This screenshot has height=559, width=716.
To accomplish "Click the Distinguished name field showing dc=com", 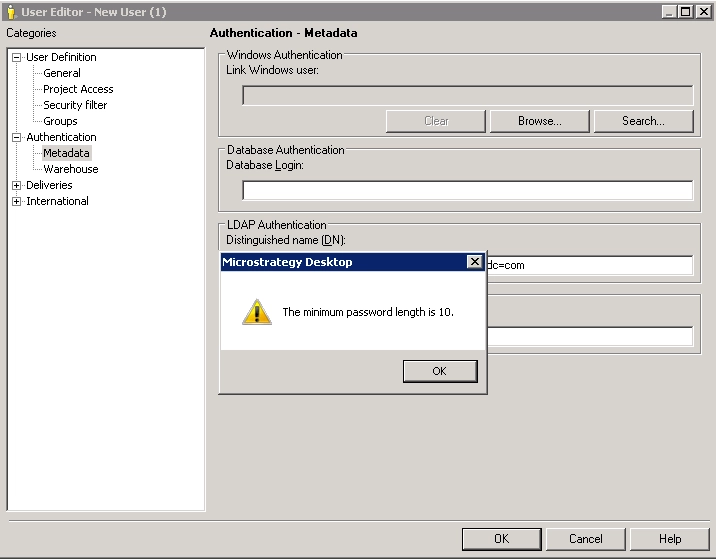I will (x=590, y=265).
